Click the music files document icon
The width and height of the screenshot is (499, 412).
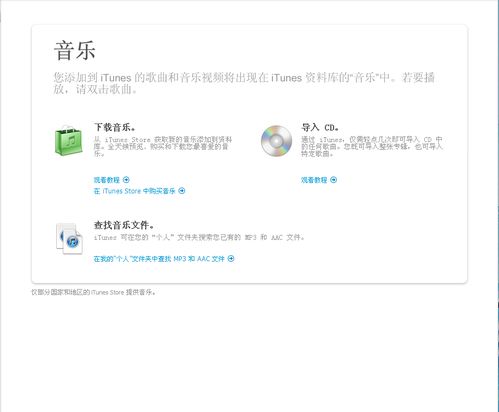pos(69,239)
